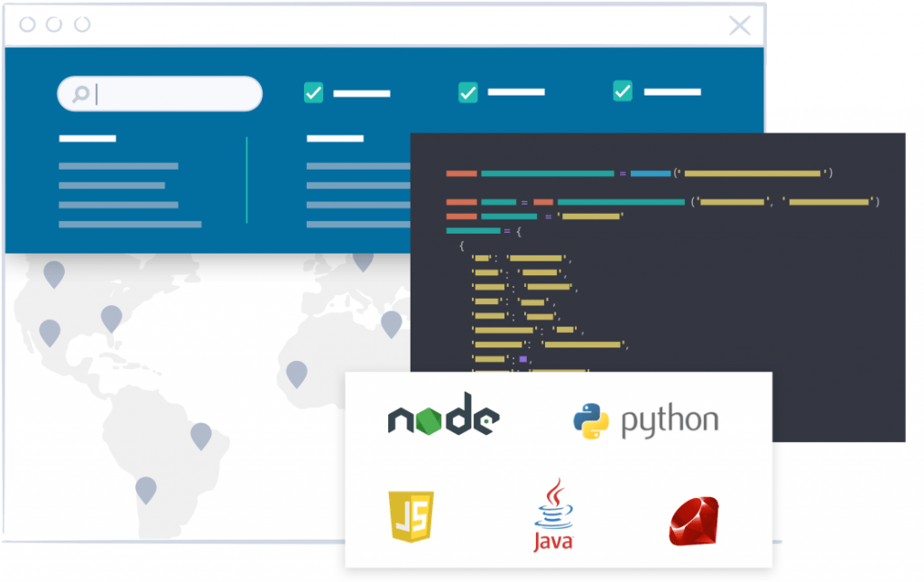Select the last link in left column
Viewport: 924px width, 582px height.
130,224
